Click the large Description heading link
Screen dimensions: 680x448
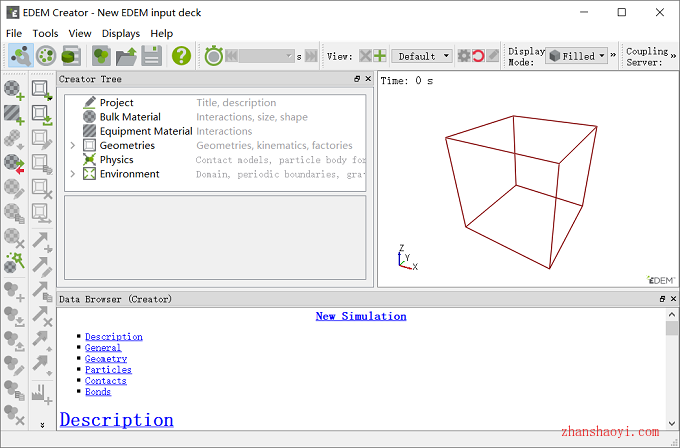click(116, 420)
